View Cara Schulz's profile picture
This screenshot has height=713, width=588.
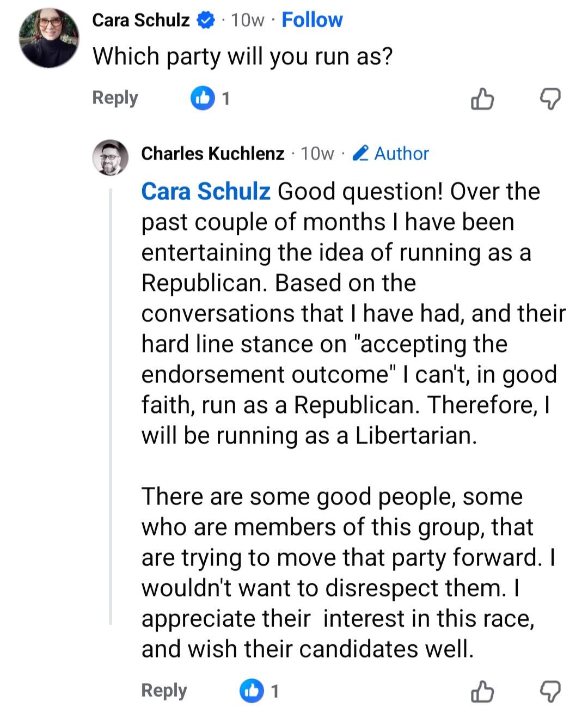click(49, 38)
